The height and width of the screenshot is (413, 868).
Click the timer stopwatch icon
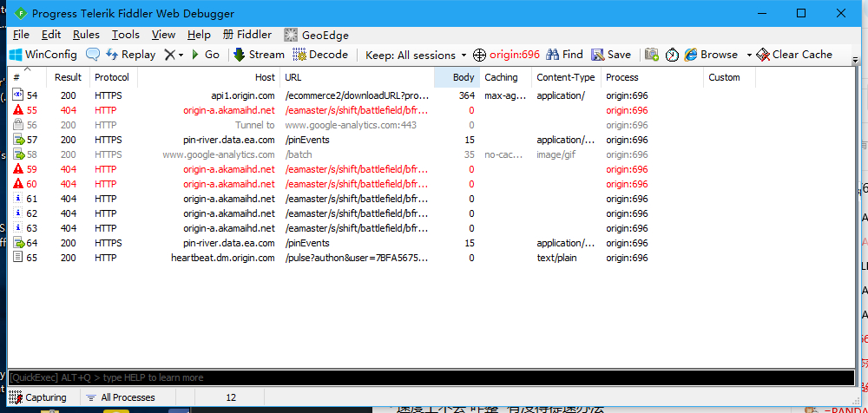point(672,55)
